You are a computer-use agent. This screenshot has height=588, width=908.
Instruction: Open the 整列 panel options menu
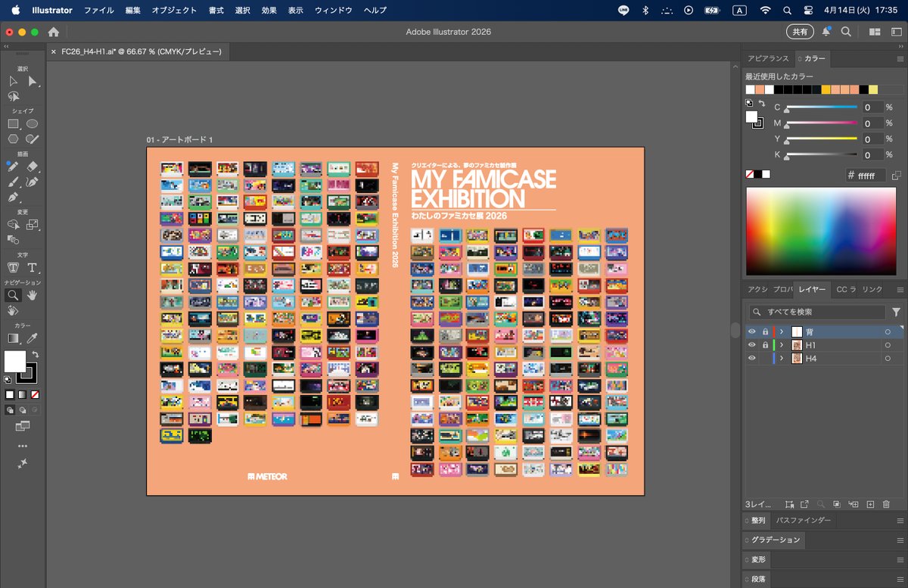(x=900, y=521)
